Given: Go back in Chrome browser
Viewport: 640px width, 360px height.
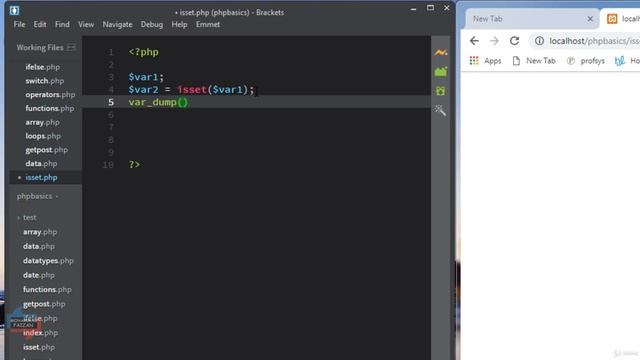Looking at the screenshot, I should coord(474,41).
